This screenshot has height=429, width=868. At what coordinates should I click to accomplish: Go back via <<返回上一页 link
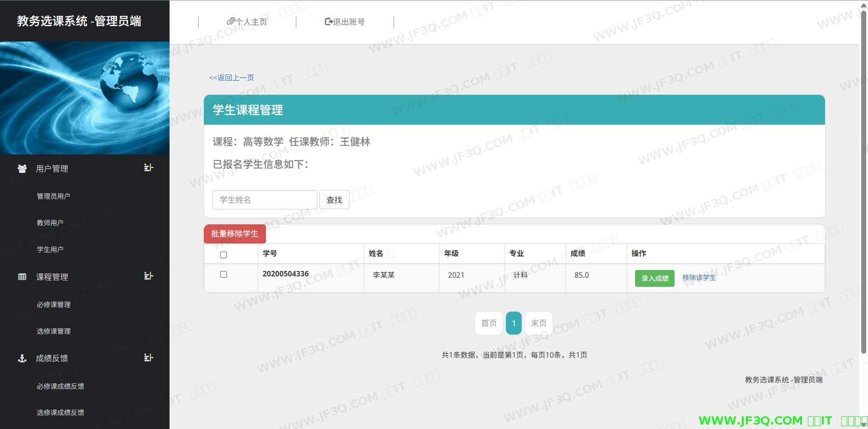pos(231,78)
